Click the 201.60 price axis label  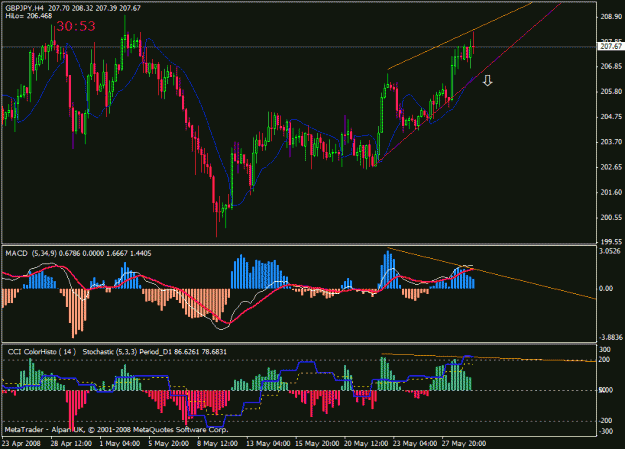pyautogui.click(x=611, y=192)
